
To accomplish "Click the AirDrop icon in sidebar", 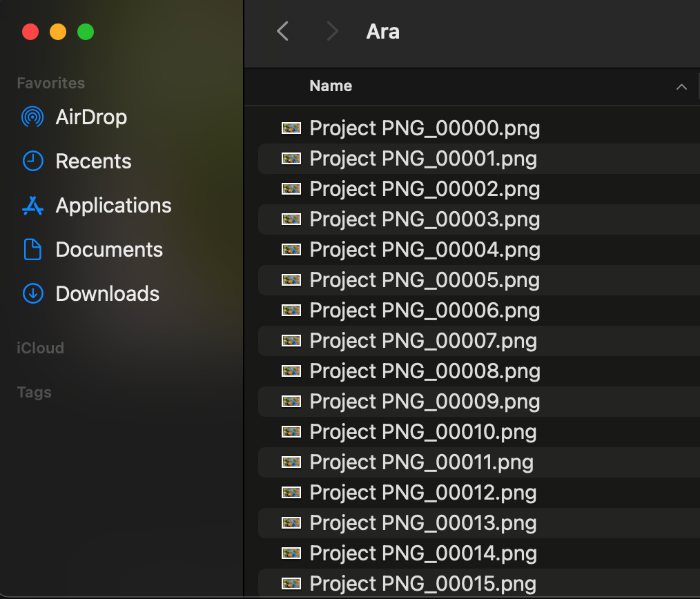I will pos(32,117).
